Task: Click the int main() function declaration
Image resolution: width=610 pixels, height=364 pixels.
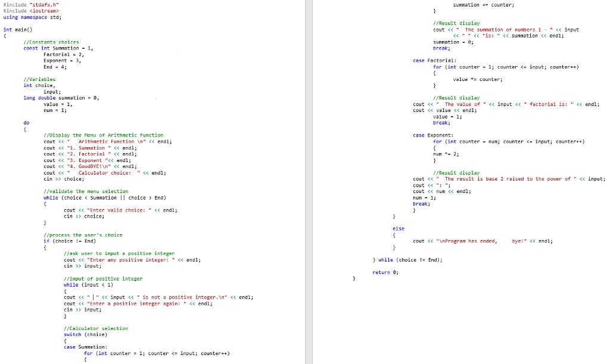Action: pos(16,29)
